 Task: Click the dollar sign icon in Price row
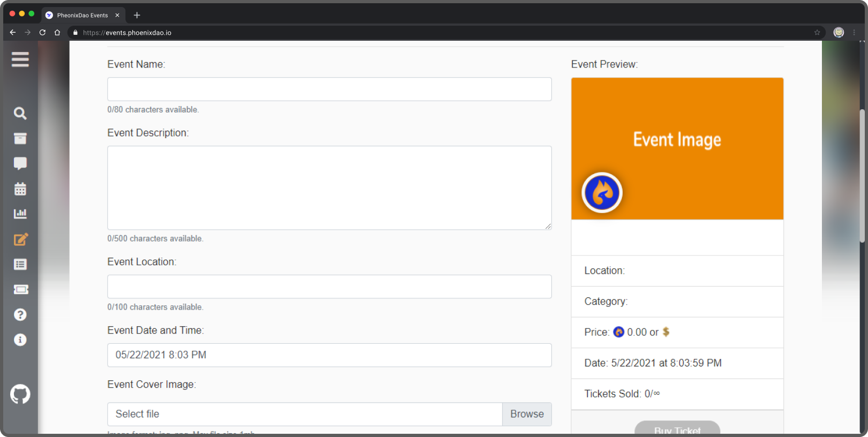coord(666,332)
